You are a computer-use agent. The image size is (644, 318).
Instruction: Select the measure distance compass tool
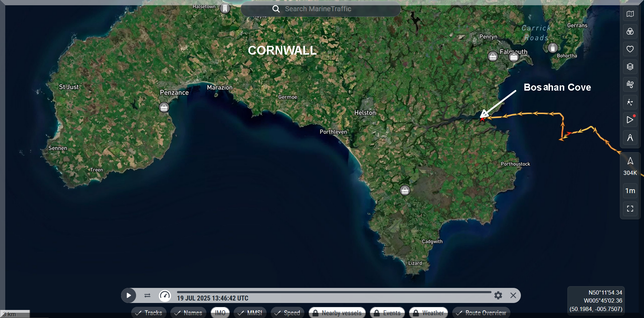[630, 137]
